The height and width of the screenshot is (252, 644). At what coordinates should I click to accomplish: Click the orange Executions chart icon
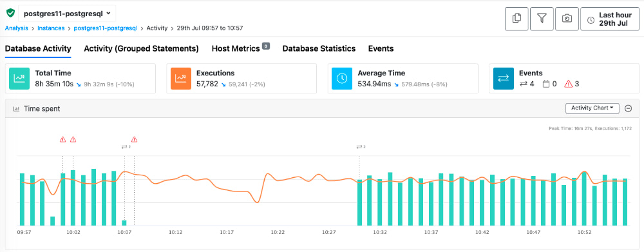(181, 79)
